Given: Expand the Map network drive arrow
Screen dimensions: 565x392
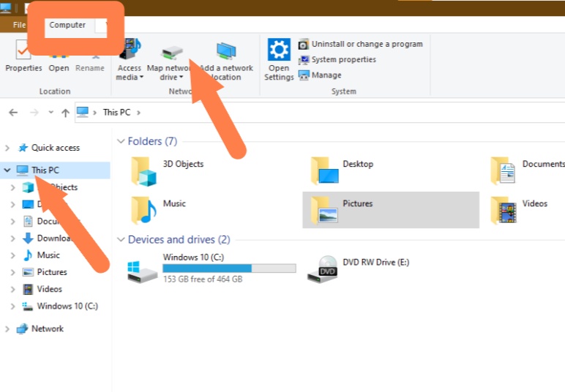Looking at the screenshot, I should (182, 77).
